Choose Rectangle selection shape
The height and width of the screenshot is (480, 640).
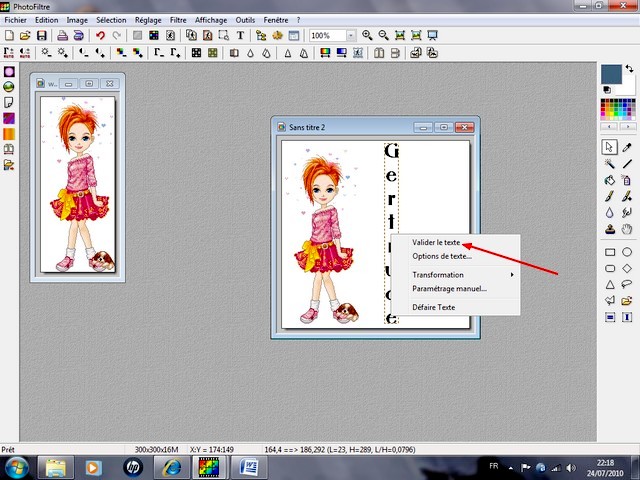click(610, 252)
